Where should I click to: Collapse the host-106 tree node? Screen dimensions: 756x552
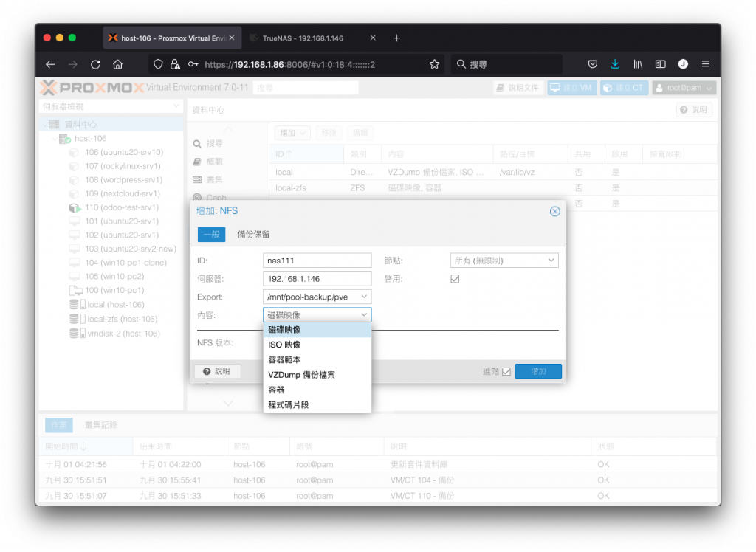pyautogui.click(x=54, y=139)
